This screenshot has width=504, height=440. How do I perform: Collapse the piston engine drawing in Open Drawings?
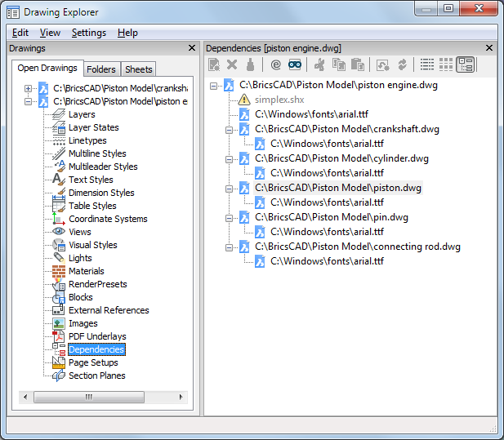click(x=28, y=101)
